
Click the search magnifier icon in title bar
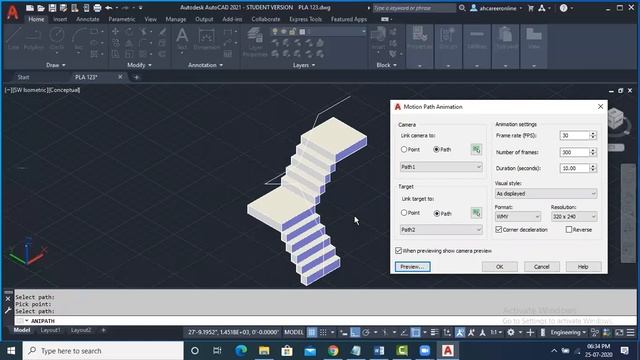pos(462,8)
